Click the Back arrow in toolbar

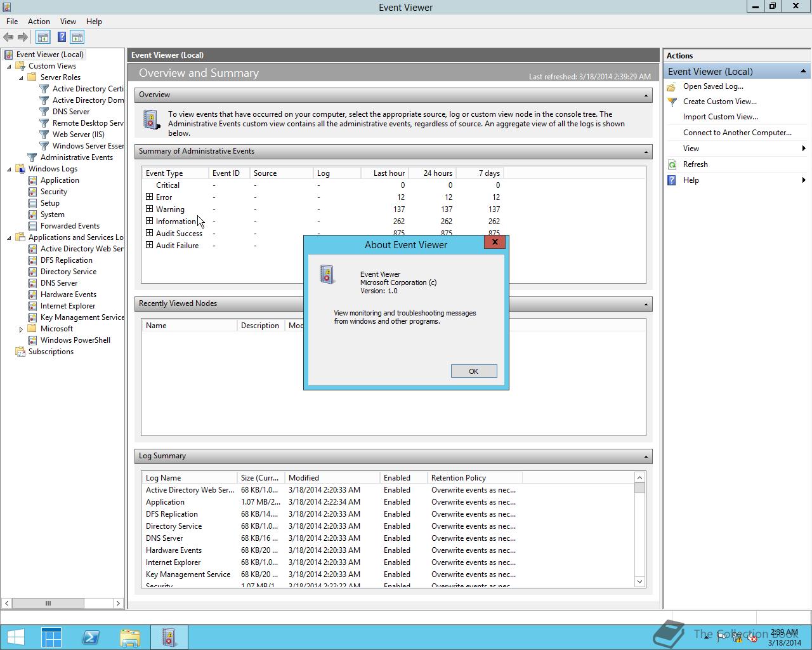click(x=8, y=37)
